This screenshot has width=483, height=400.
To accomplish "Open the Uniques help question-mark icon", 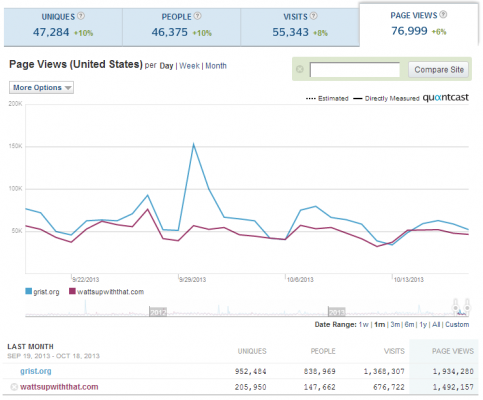I will [81, 16].
